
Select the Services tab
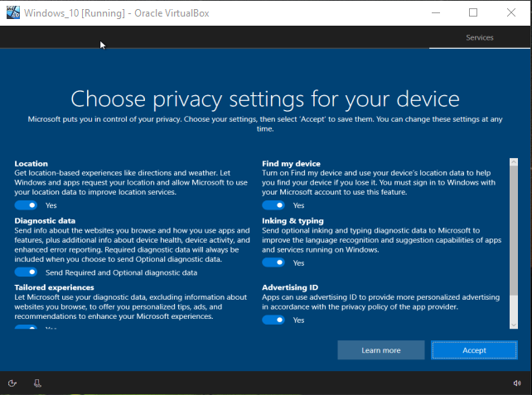pyautogui.click(x=479, y=38)
